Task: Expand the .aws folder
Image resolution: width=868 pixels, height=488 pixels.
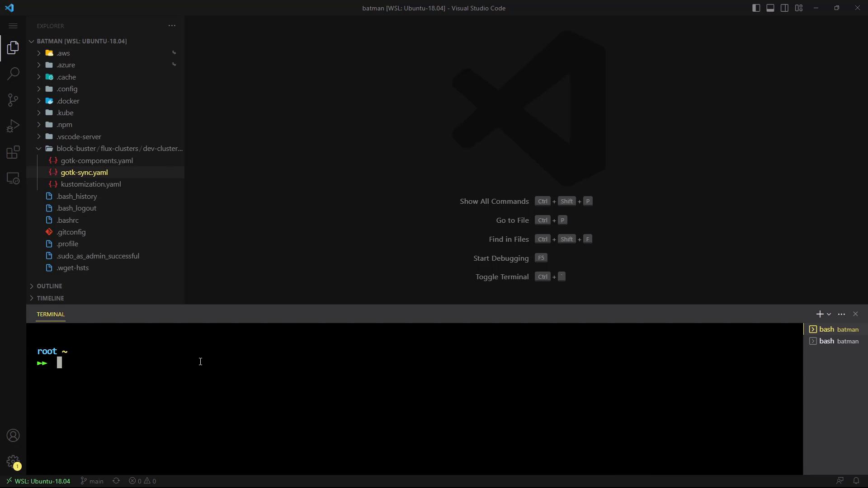Action: click(105, 53)
